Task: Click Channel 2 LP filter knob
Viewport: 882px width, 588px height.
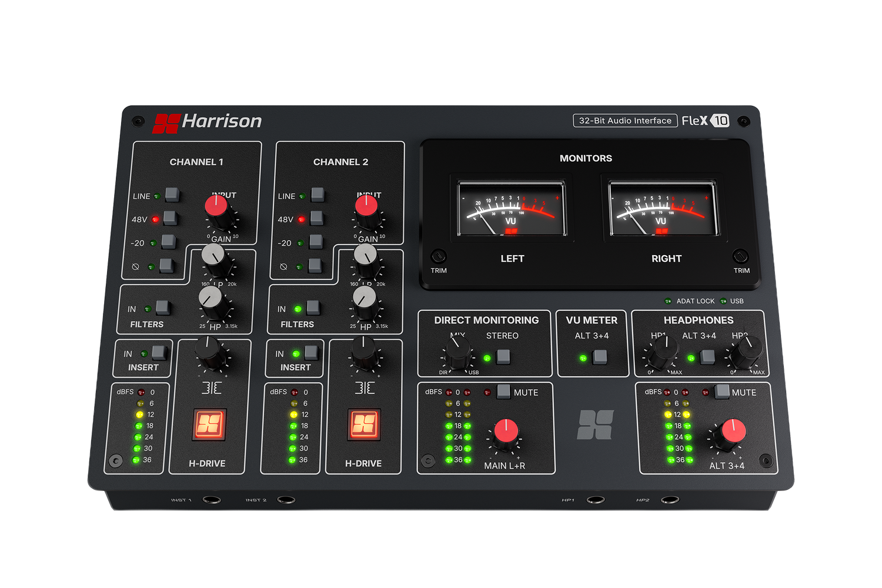Action: tap(366, 262)
